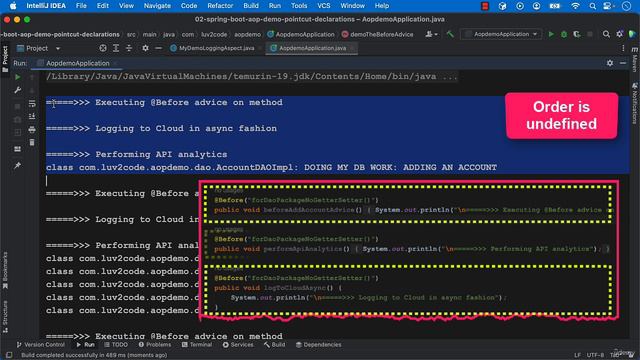Open the Version Control tool window
The image size is (640, 360).
40,345
